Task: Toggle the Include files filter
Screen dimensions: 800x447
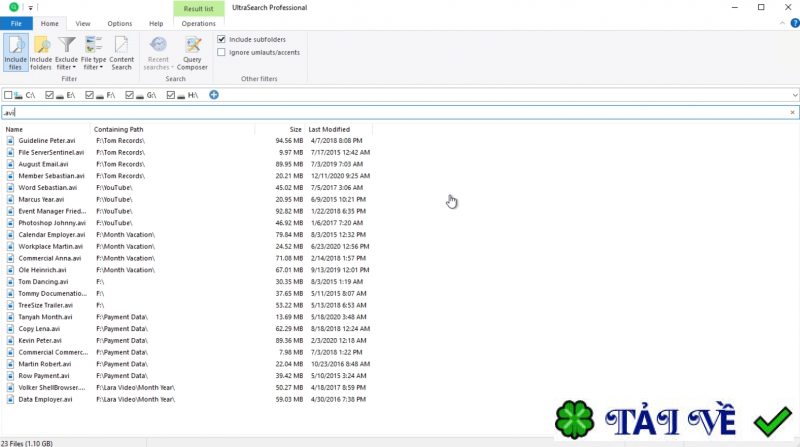Action: click(x=15, y=53)
